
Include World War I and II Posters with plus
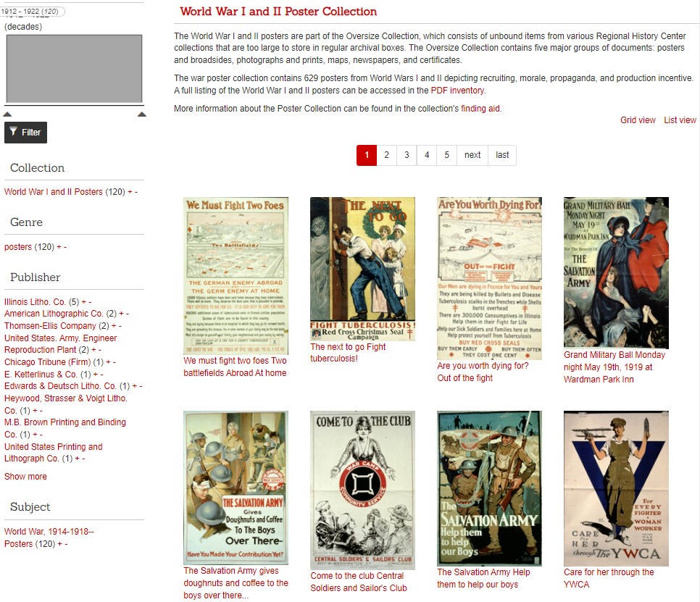click(x=130, y=191)
